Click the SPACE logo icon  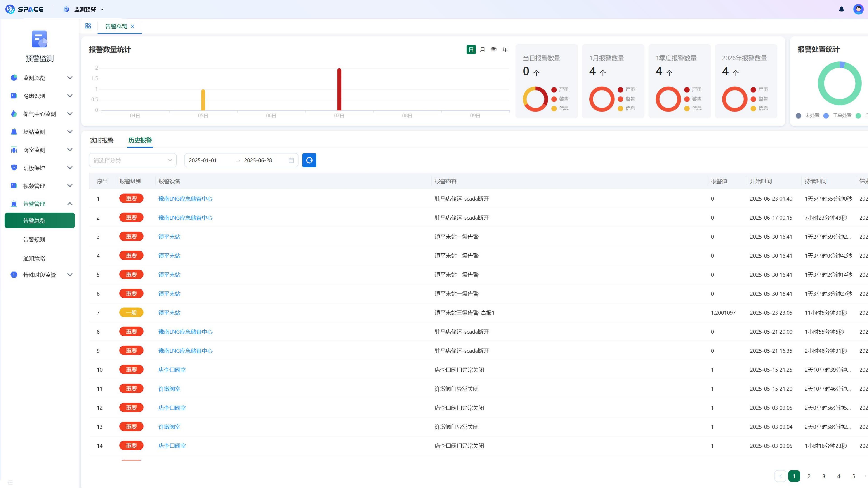tap(10, 9)
